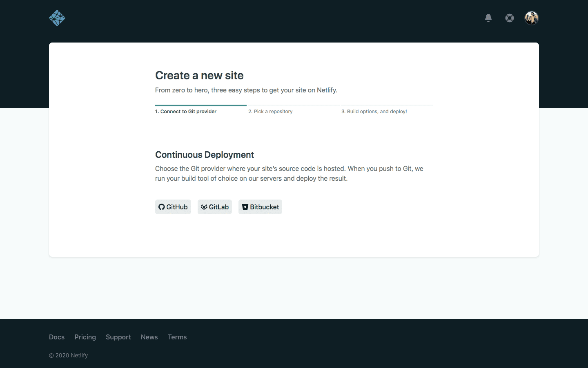View the Terms footer link
This screenshot has width=588, height=368.
tap(177, 337)
